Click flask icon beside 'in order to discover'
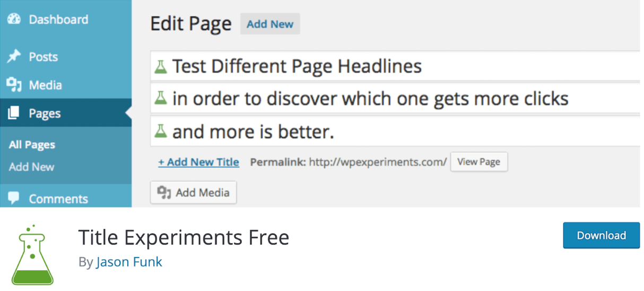The width and height of the screenshot is (644, 291). (x=161, y=99)
